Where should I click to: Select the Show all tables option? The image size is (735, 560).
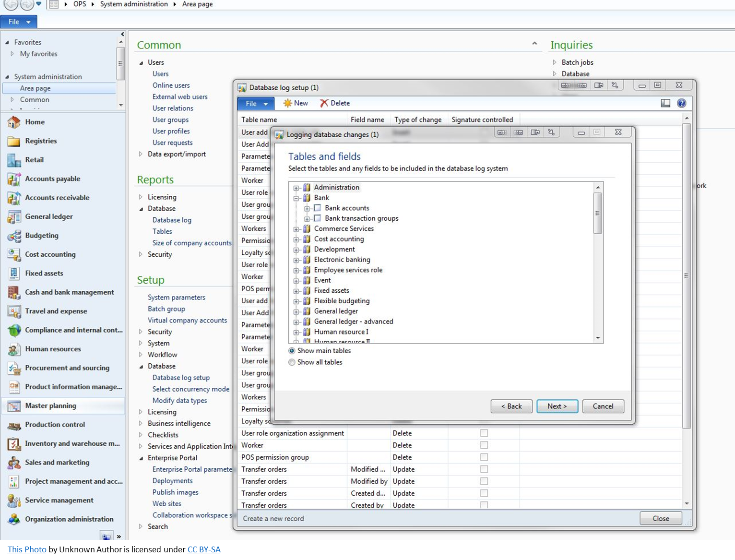(x=292, y=362)
